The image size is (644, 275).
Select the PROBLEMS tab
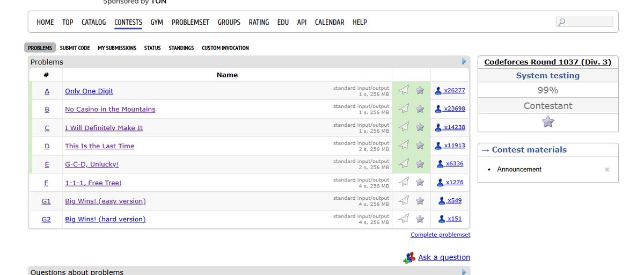pyautogui.click(x=40, y=48)
